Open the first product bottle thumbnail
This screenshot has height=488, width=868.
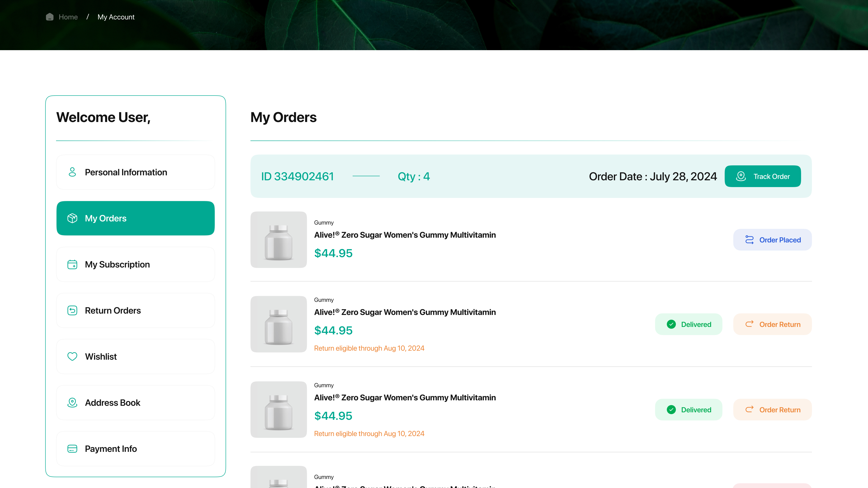coord(278,240)
